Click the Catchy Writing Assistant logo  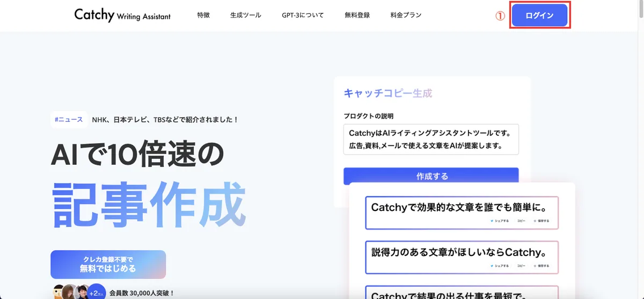point(122,15)
